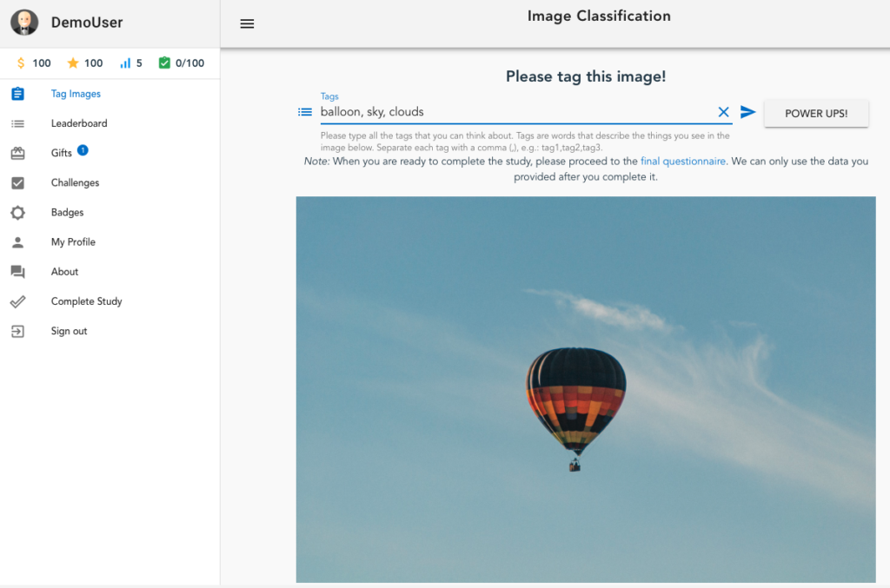Click the Complete Study double-check icon
The height and width of the screenshot is (588, 890).
(x=17, y=301)
